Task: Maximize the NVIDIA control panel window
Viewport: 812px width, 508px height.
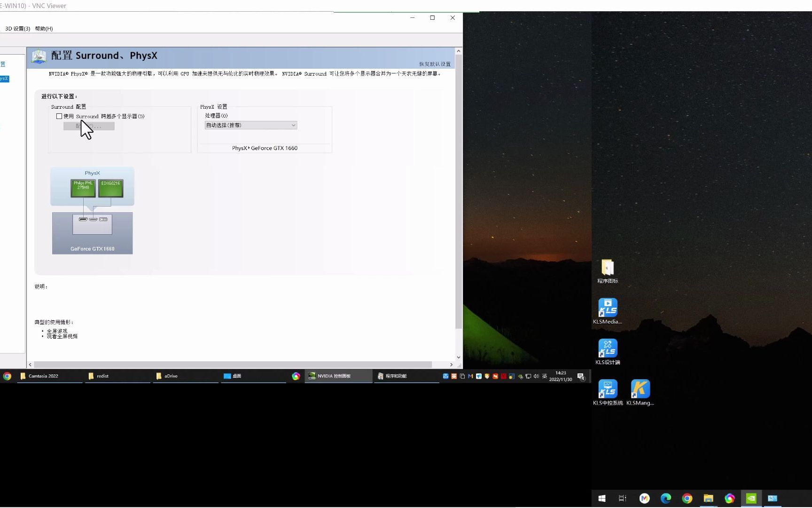Action: (432, 18)
